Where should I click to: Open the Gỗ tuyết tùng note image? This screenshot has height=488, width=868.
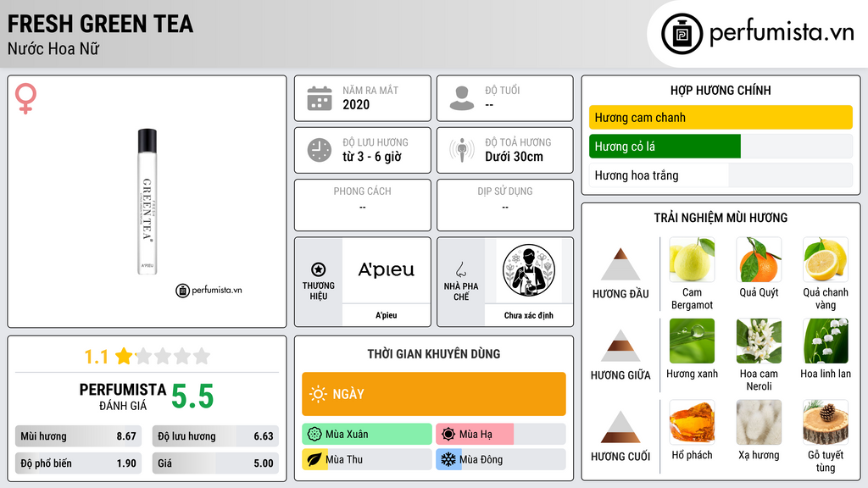[826, 422]
